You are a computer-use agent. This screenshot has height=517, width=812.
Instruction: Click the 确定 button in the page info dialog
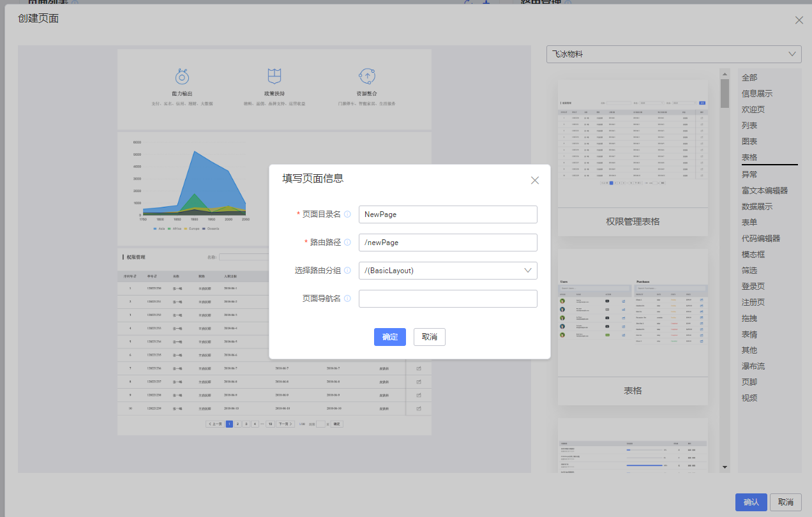point(389,337)
